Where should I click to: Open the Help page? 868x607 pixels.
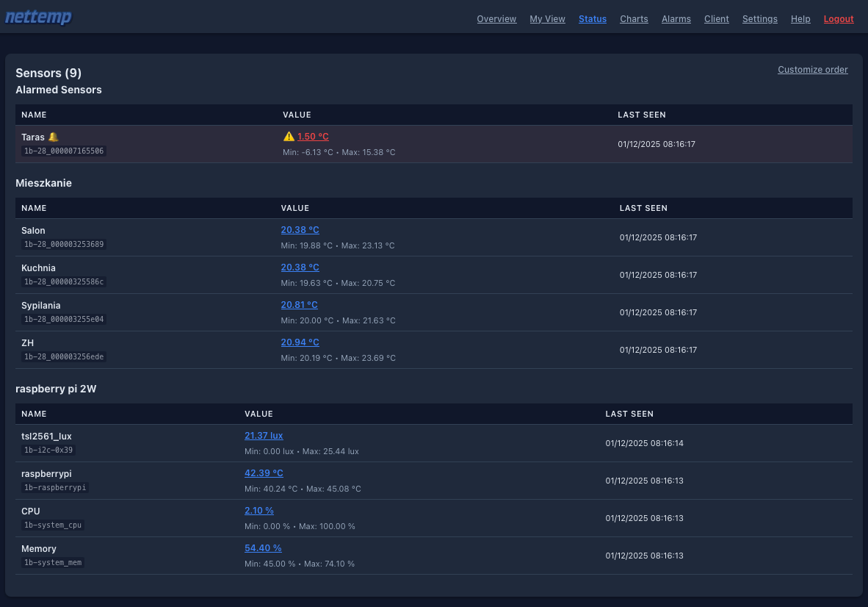[800, 19]
